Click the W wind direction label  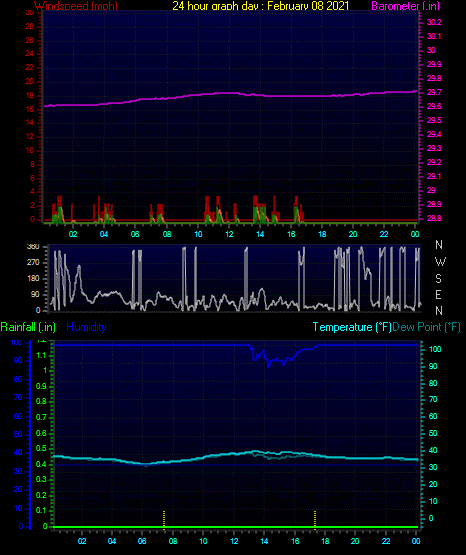(440, 262)
